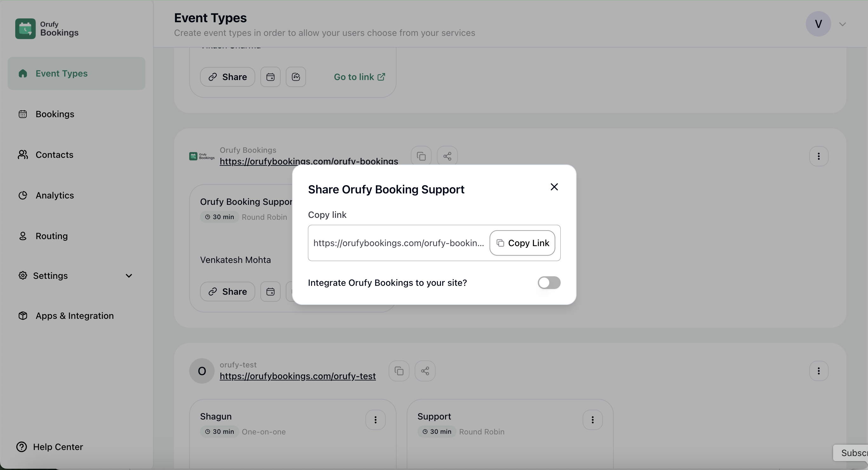Expand the Settings chevron in sidebar

pos(129,276)
